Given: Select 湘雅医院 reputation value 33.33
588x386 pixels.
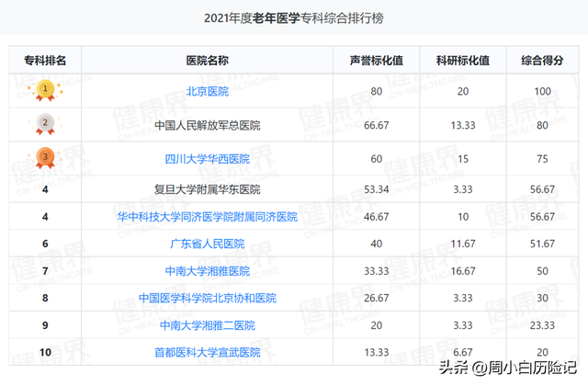Looking at the screenshot, I should [376, 271].
